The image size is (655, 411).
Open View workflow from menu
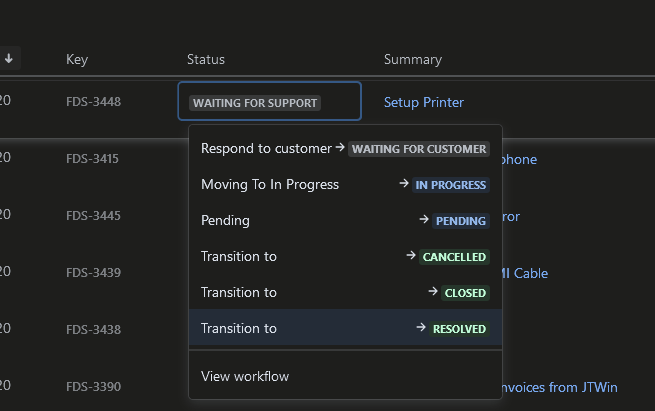click(x=345, y=376)
